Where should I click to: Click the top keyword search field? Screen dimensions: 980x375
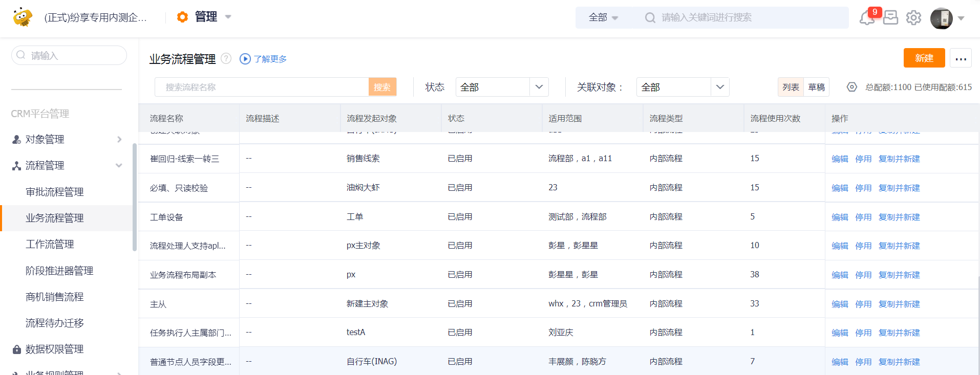pos(744,18)
